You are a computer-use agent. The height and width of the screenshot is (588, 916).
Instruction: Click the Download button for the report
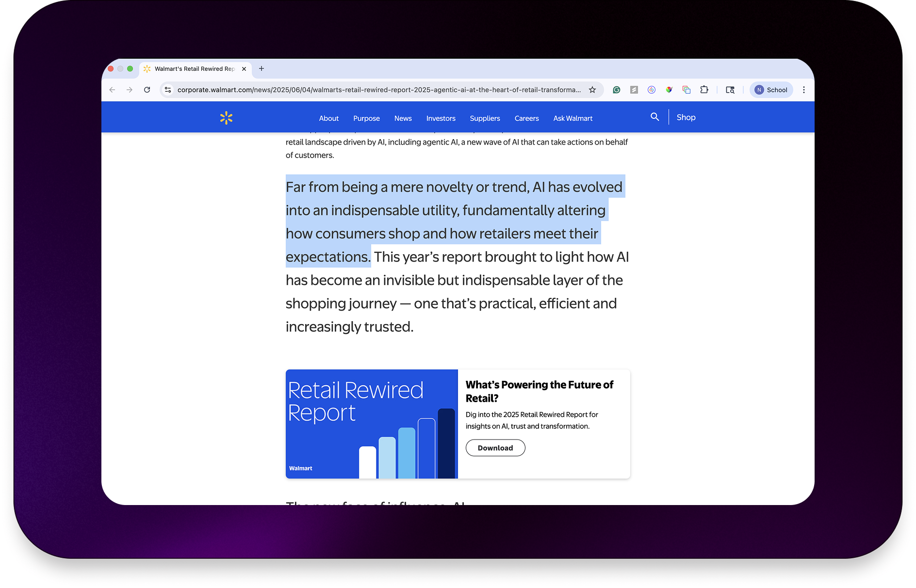(x=495, y=448)
